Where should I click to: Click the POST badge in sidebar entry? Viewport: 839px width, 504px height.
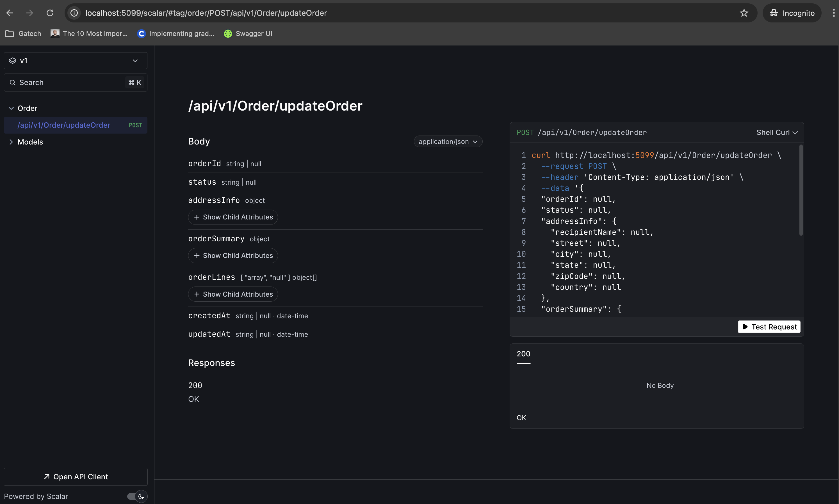tap(135, 125)
